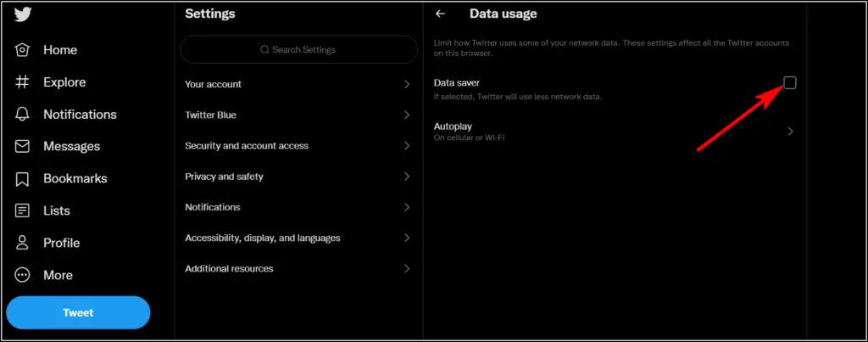Expand the Privacy and safety chevron
868x342 pixels.
407,177
